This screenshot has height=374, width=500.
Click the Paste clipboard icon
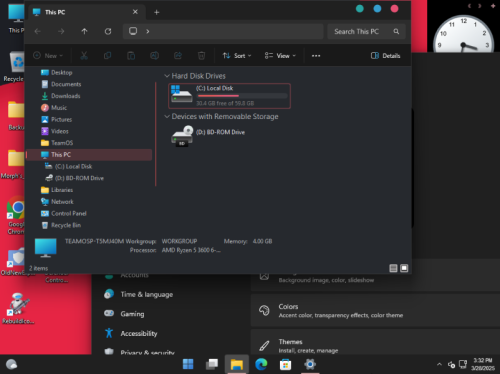131,56
